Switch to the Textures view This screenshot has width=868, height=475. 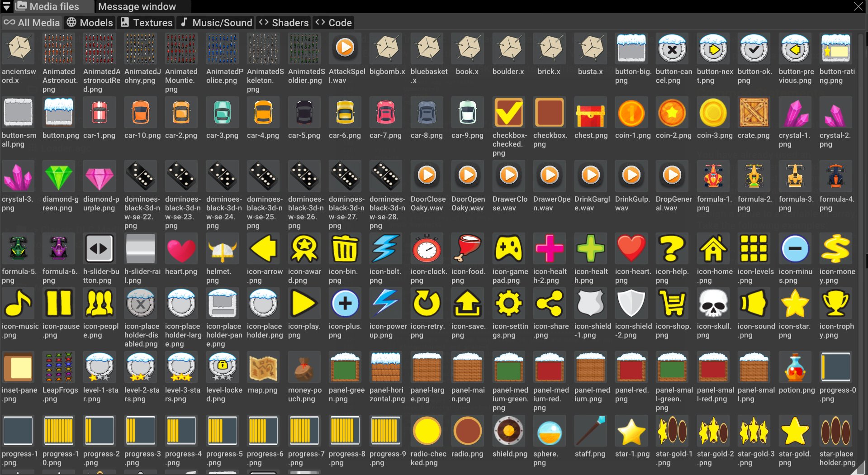146,22
